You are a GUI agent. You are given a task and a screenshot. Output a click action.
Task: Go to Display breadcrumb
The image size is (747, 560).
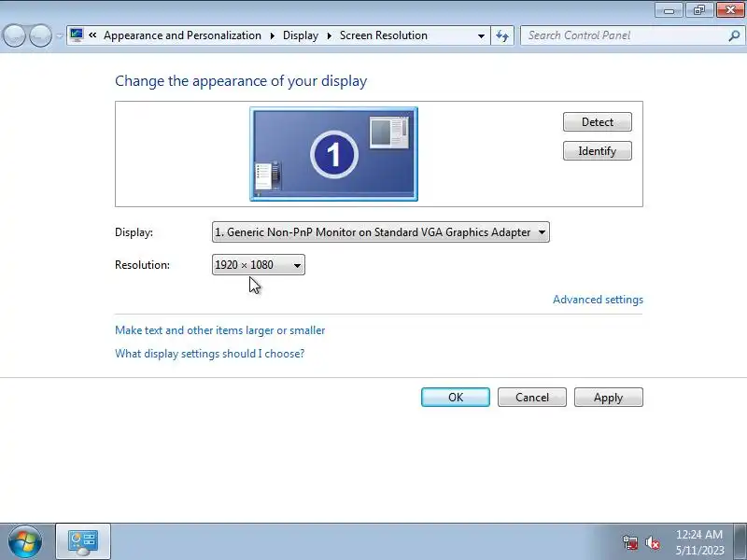click(x=301, y=35)
